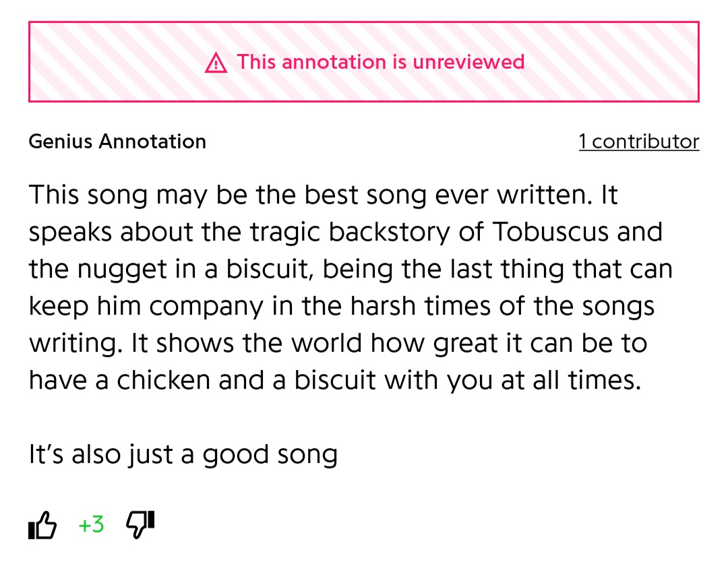Click the warning triangle icon in banner
728x562 pixels.
click(x=216, y=63)
